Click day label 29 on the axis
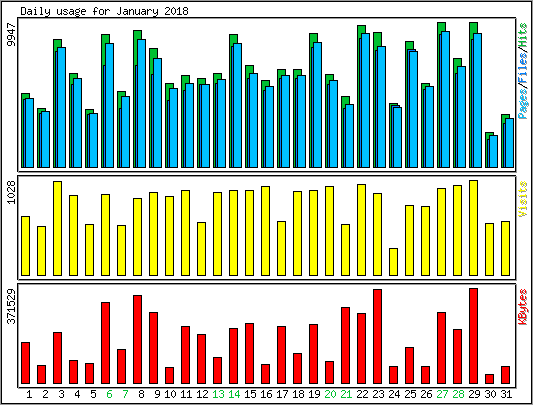 tap(474, 394)
